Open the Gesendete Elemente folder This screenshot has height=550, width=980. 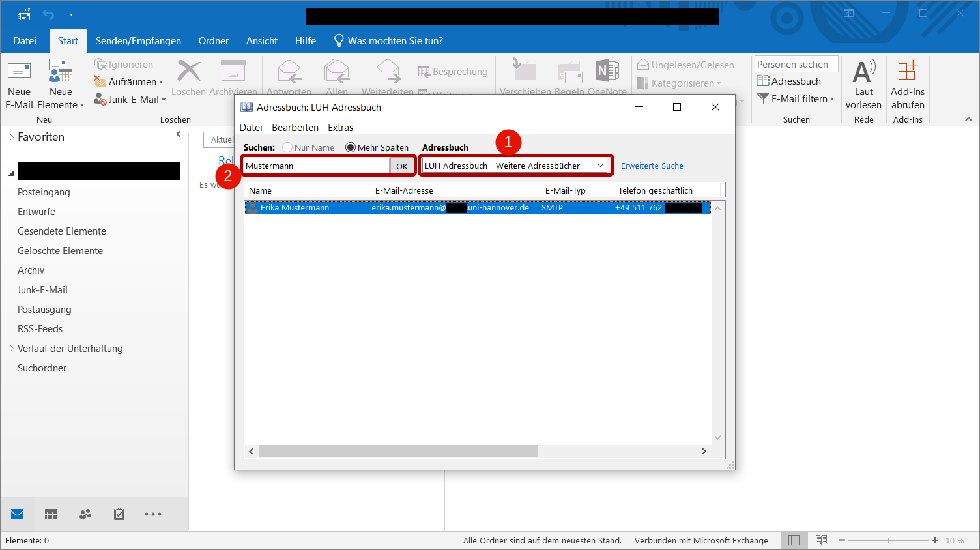tap(62, 231)
